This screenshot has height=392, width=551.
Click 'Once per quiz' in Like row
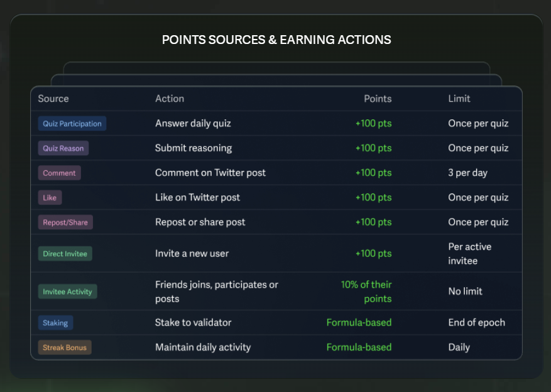click(x=478, y=197)
